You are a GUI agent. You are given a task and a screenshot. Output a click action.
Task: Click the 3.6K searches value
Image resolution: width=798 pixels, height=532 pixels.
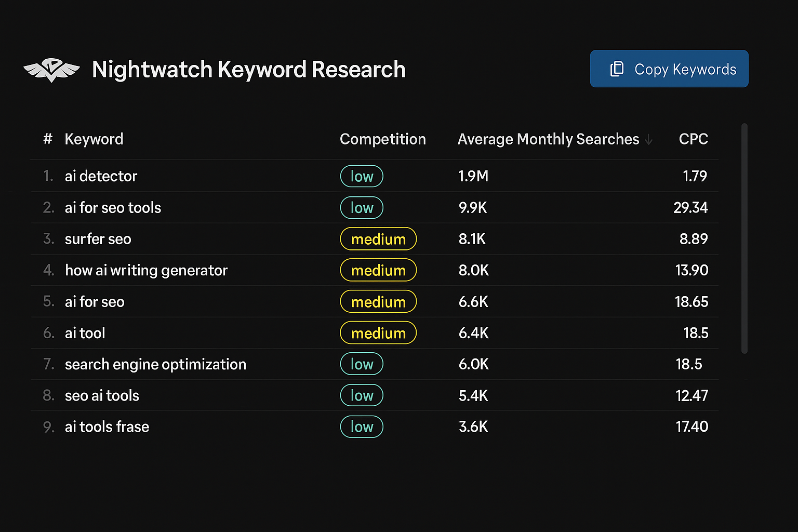click(x=473, y=427)
